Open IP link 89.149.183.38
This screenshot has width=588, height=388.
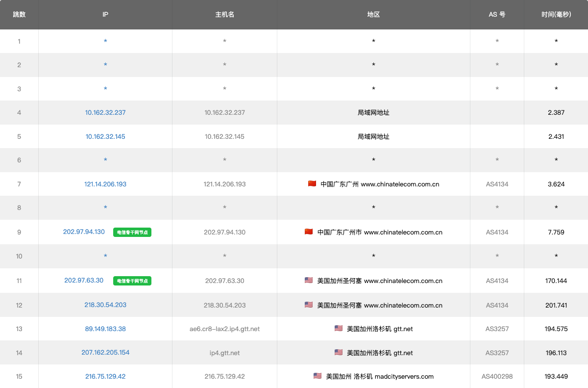[x=105, y=329]
